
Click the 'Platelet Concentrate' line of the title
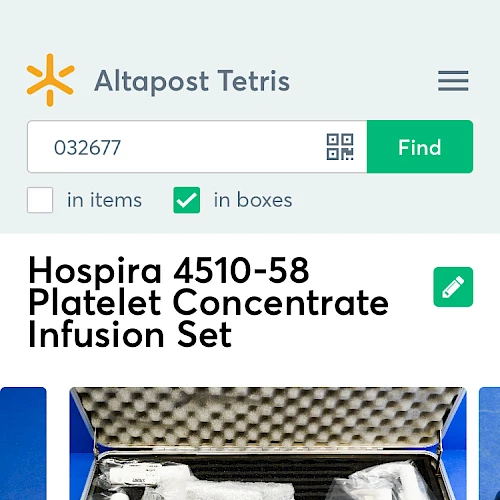[x=209, y=302]
